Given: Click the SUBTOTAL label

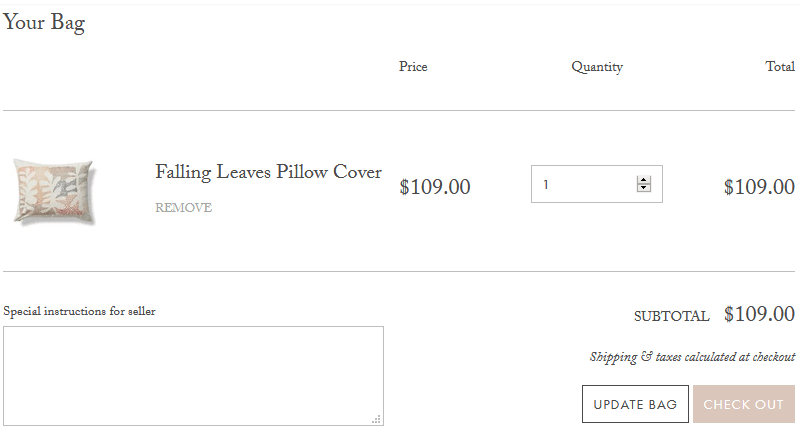Looking at the screenshot, I should coord(671,316).
